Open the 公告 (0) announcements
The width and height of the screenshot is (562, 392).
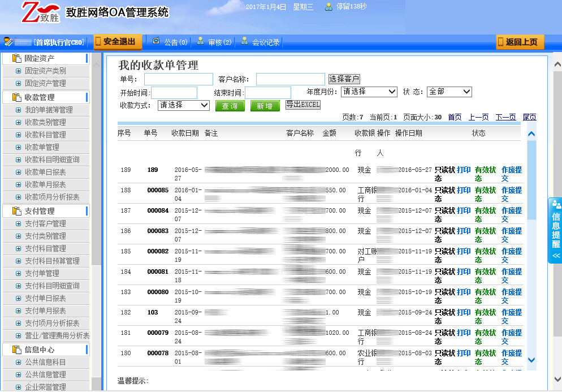click(176, 42)
